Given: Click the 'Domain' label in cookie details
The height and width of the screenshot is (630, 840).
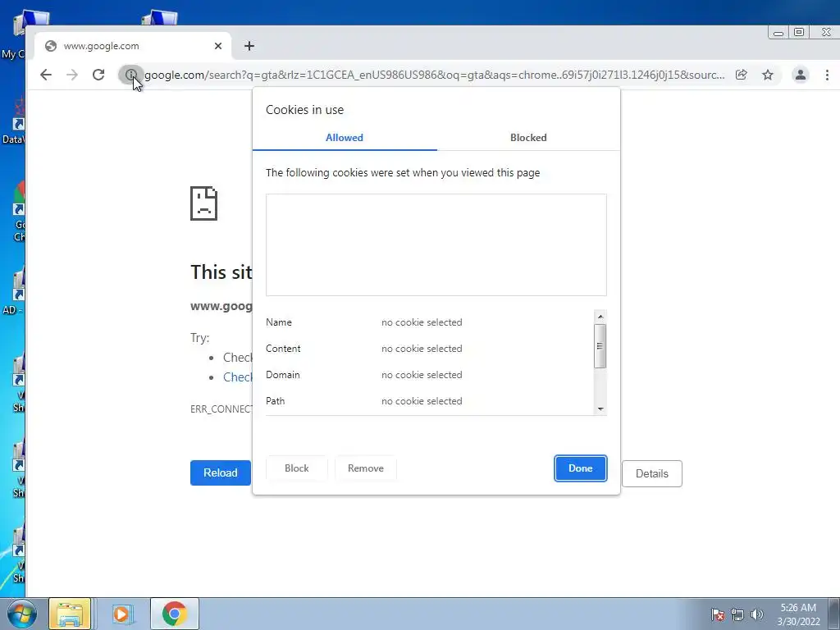Looking at the screenshot, I should [282, 374].
